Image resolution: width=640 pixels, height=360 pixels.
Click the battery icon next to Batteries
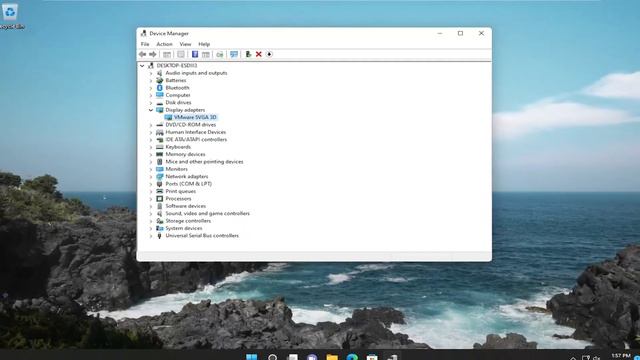[160, 80]
